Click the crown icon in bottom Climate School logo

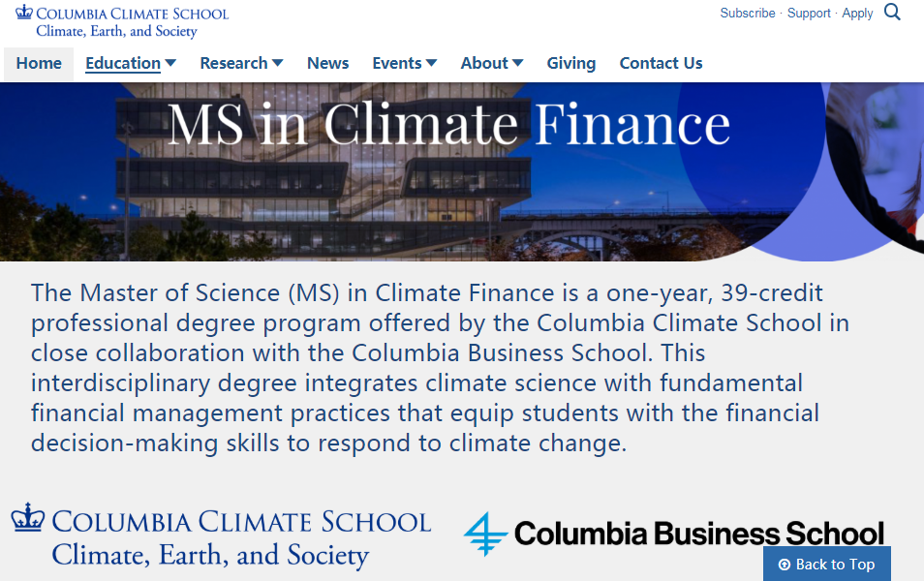click(x=29, y=518)
